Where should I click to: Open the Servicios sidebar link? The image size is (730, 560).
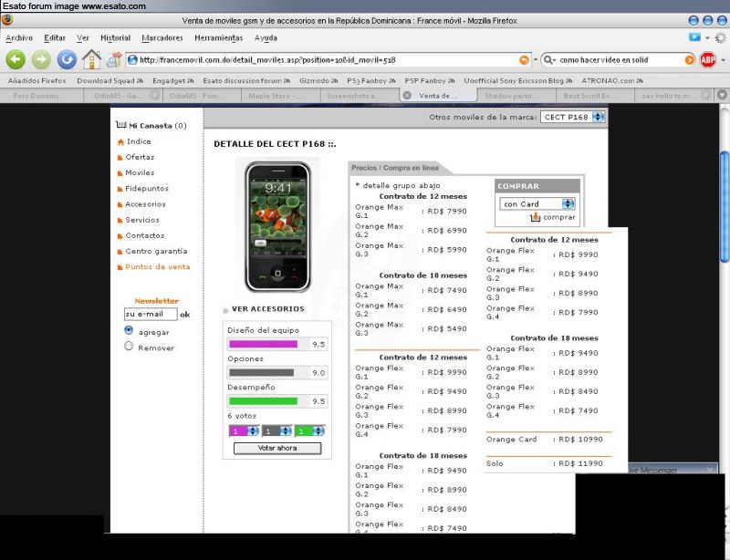(x=142, y=220)
